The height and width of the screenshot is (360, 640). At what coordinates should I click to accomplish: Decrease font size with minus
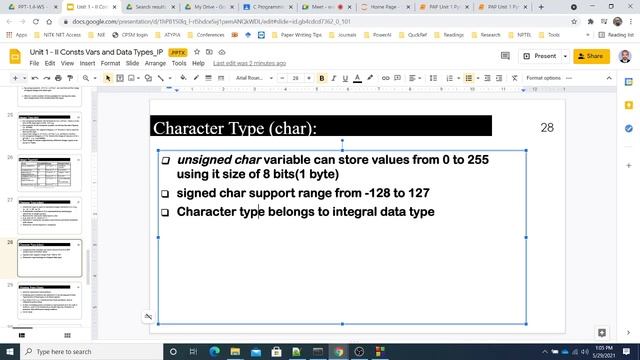[282, 78]
